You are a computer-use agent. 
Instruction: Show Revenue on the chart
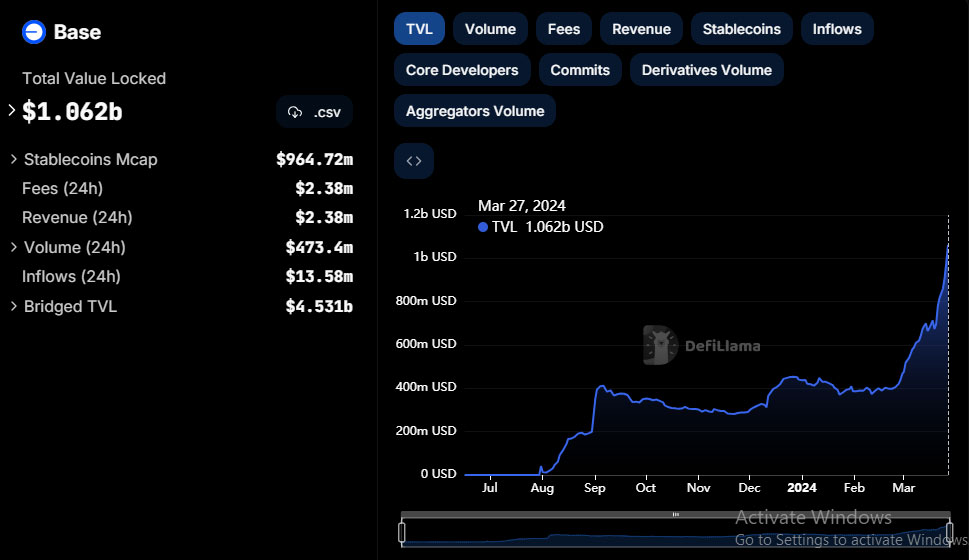click(x=641, y=29)
